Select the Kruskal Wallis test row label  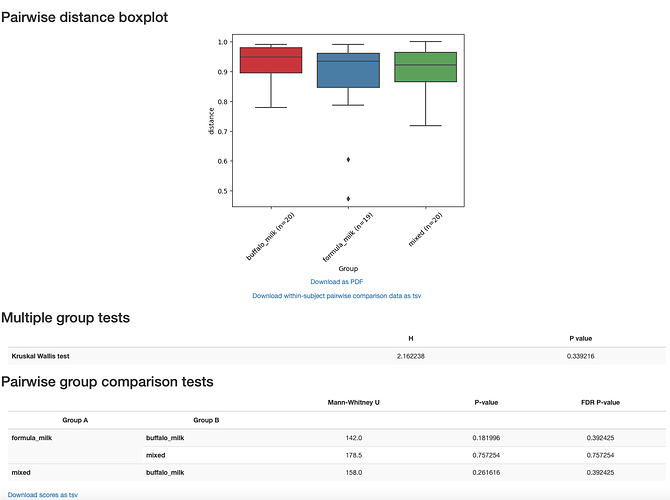coord(40,355)
